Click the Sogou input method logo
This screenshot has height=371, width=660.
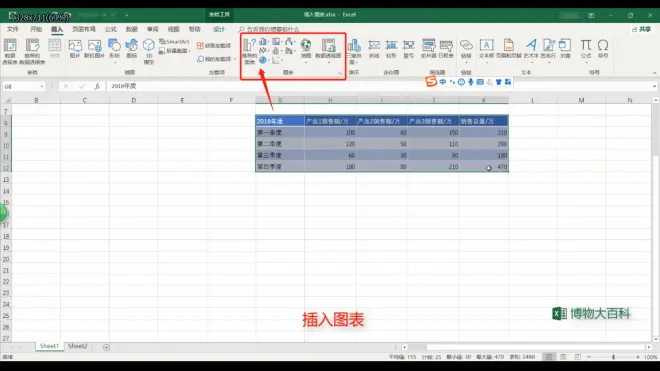point(431,81)
